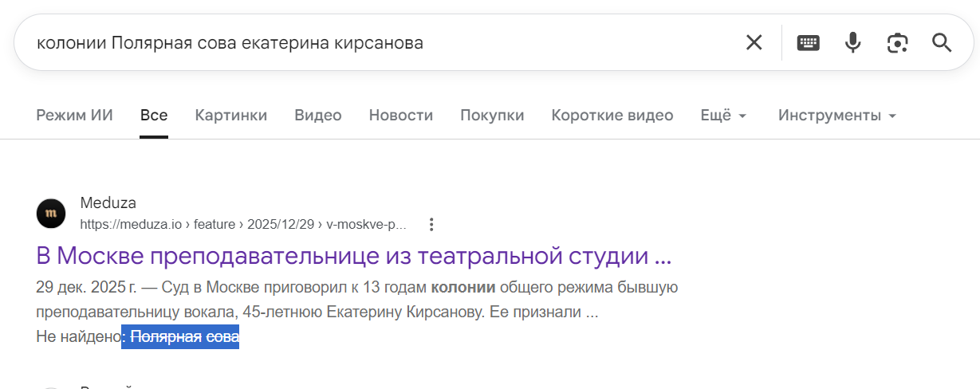Clear the search query with the X icon
This screenshot has width=980, height=389.
(x=754, y=42)
